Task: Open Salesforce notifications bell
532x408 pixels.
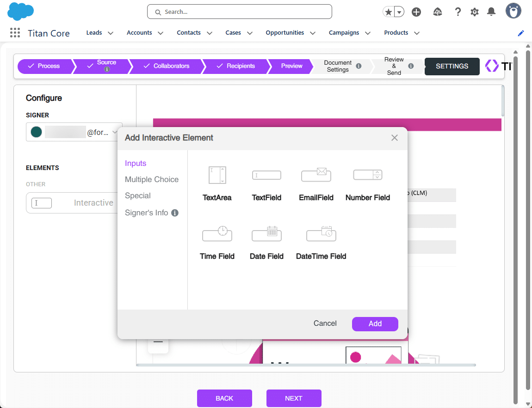Action: [x=491, y=12]
